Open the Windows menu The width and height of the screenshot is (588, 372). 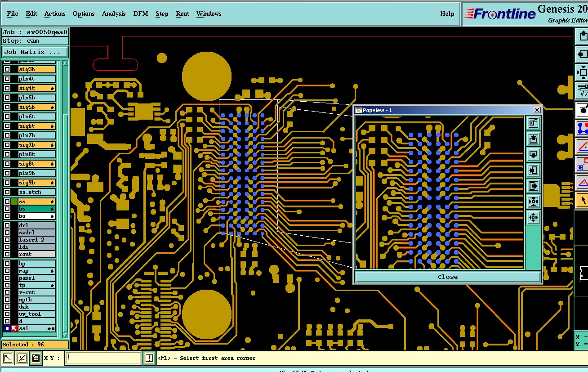pyautogui.click(x=209, y=13)
